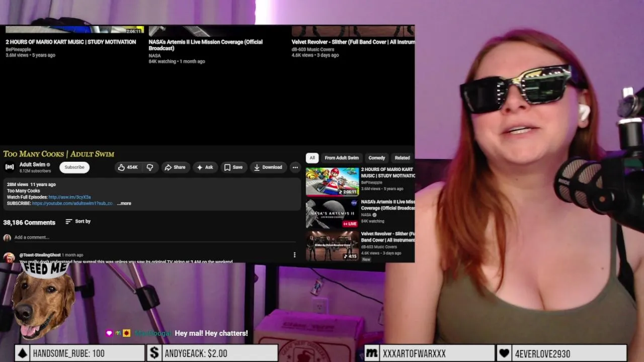Image resolution: width=644 pixels, height=362 pixels.
Task: Share the Too Many Cooks video
Action: point(175,167)
